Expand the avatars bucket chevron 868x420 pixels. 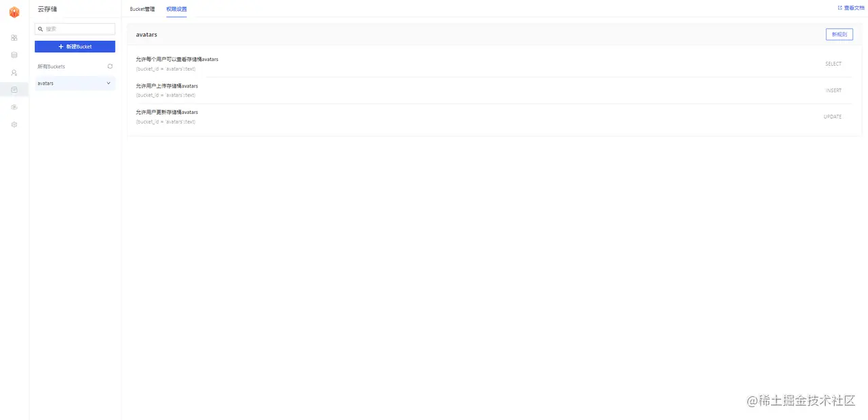108,83
